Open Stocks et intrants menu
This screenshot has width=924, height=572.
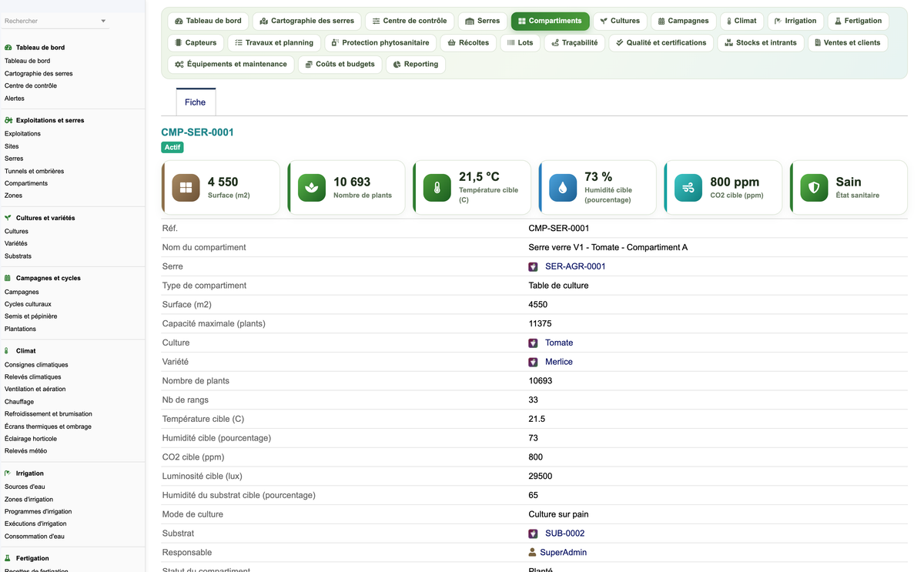[x=761, y=42]
